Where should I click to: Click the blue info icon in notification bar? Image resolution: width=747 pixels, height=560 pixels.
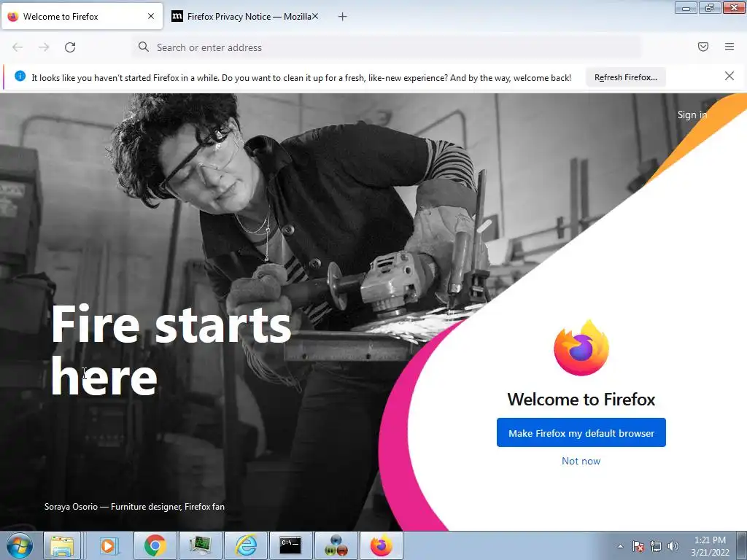[x=20, y=76]
